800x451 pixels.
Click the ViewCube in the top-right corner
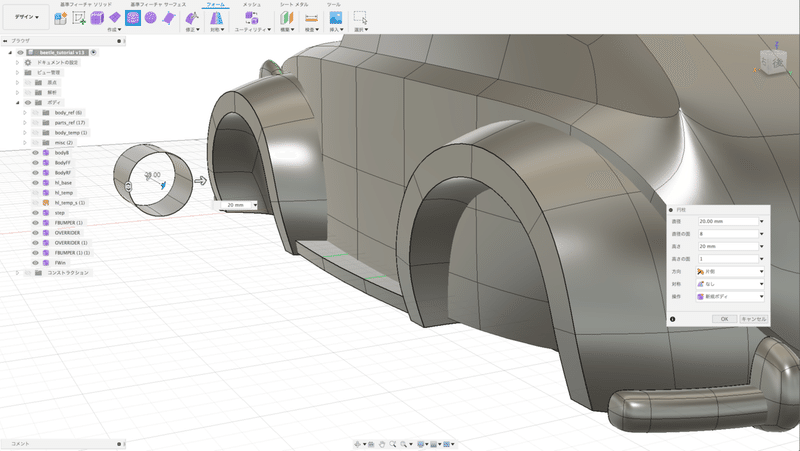pos(774,61)
